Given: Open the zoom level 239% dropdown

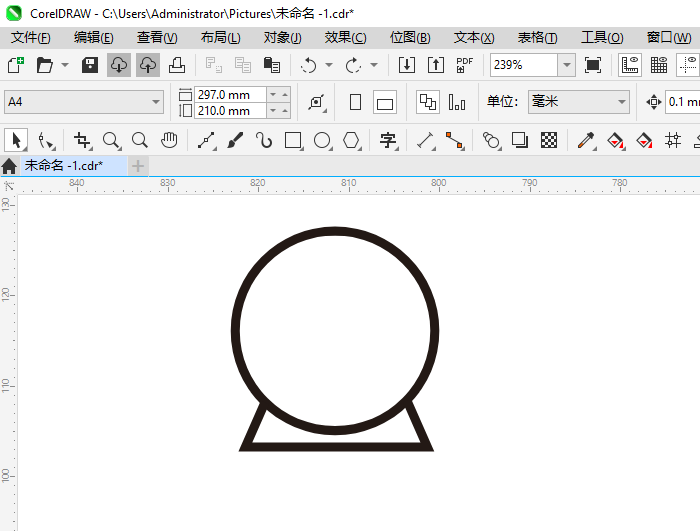Looking at the screenshot, I should tap(566, 65).
